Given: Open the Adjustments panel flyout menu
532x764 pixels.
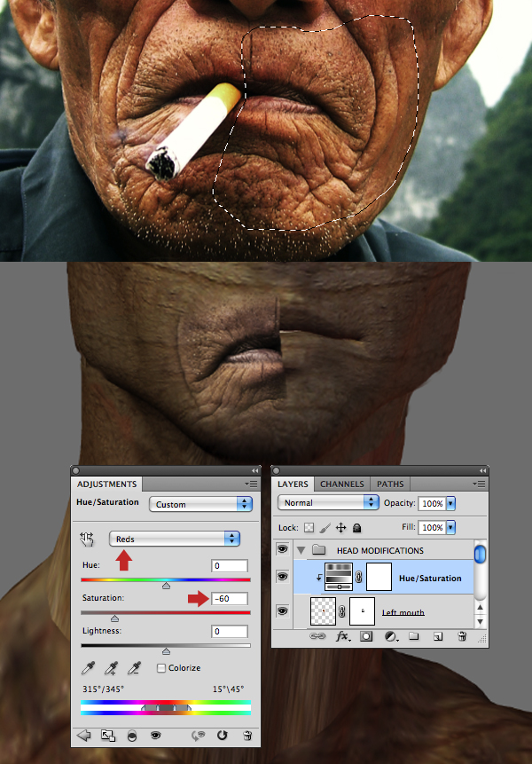Looking at the screenshot, I should [251, 484].
